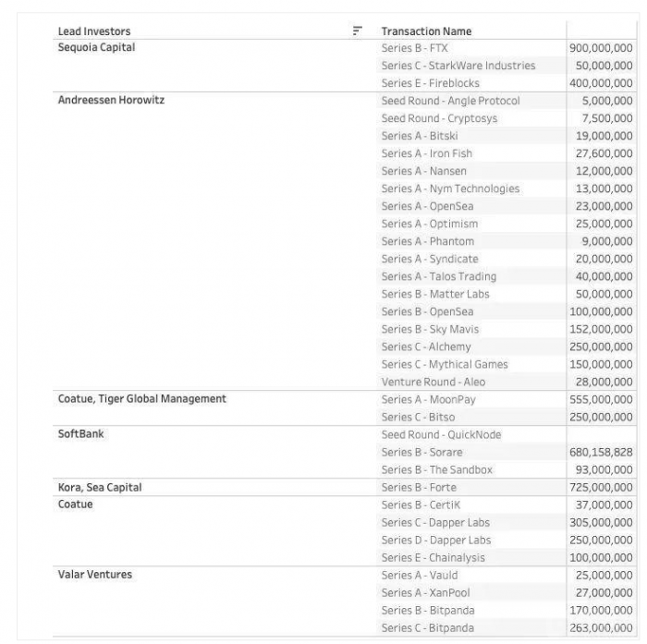Click the 7,500,000 amount cell

click(607, 118)
